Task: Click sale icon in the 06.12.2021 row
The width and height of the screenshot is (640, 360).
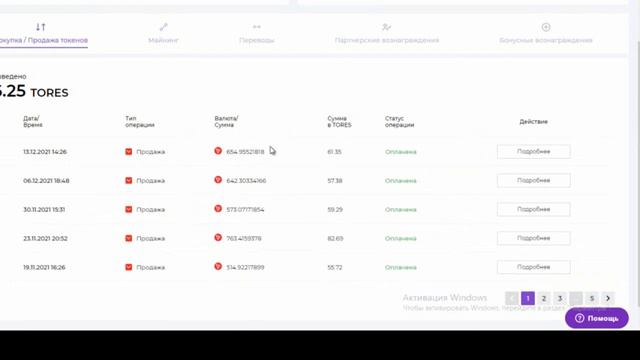Action: tap(129, 180)
